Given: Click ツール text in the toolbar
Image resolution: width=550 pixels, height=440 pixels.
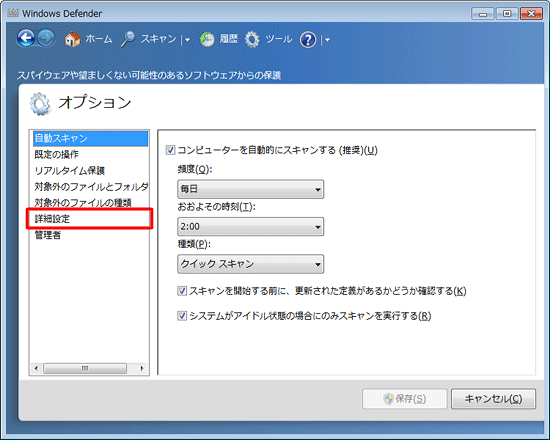Looking at the screenshot, I should 279,39.
